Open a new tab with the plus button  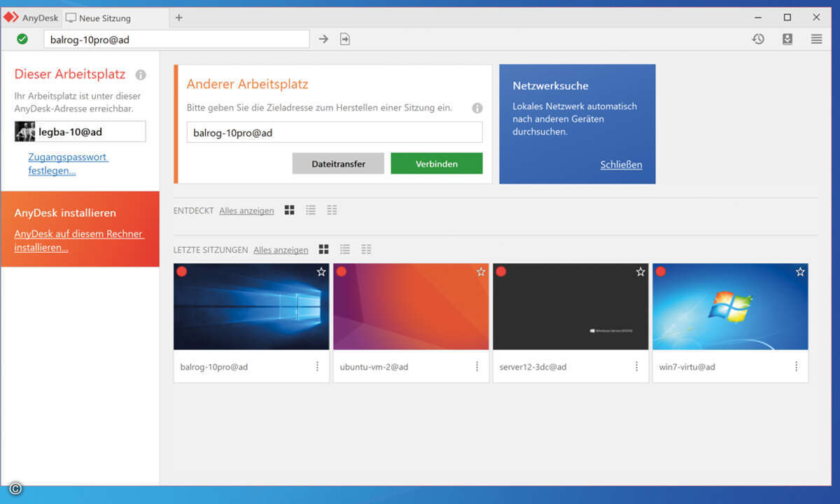[x=179, y=17]
